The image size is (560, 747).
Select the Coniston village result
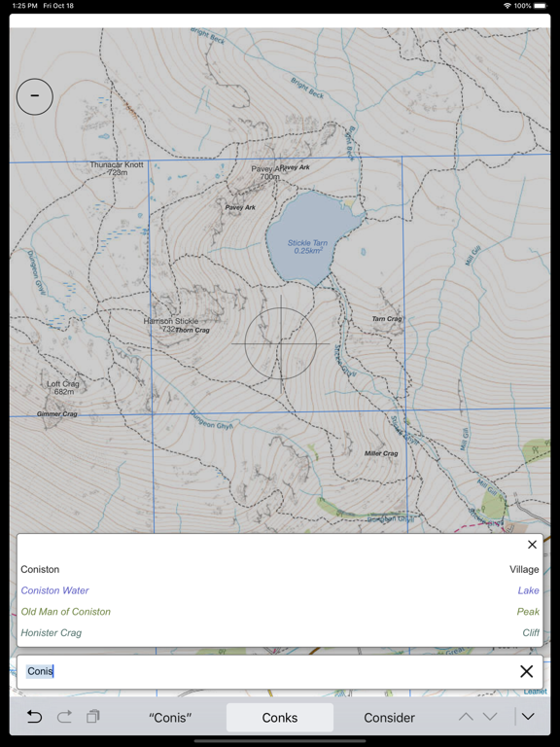click(x=280, y=569)
